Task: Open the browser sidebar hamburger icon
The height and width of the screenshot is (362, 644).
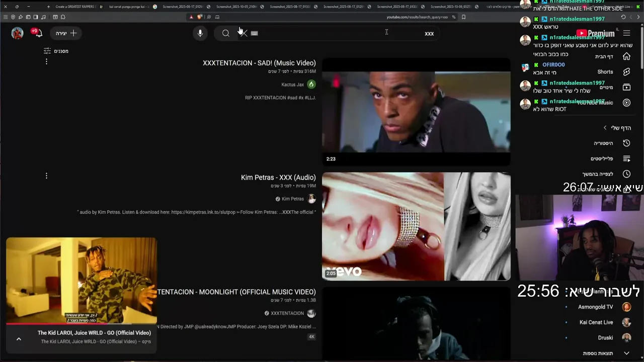Action: click(6, 17)
